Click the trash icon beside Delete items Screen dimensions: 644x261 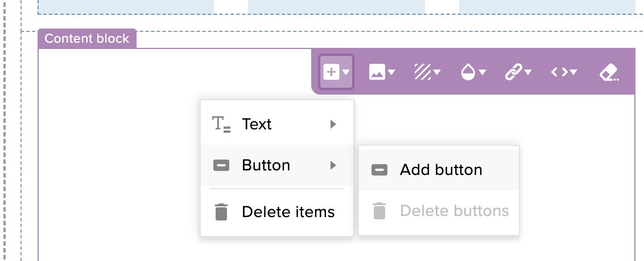pos(221,211)
